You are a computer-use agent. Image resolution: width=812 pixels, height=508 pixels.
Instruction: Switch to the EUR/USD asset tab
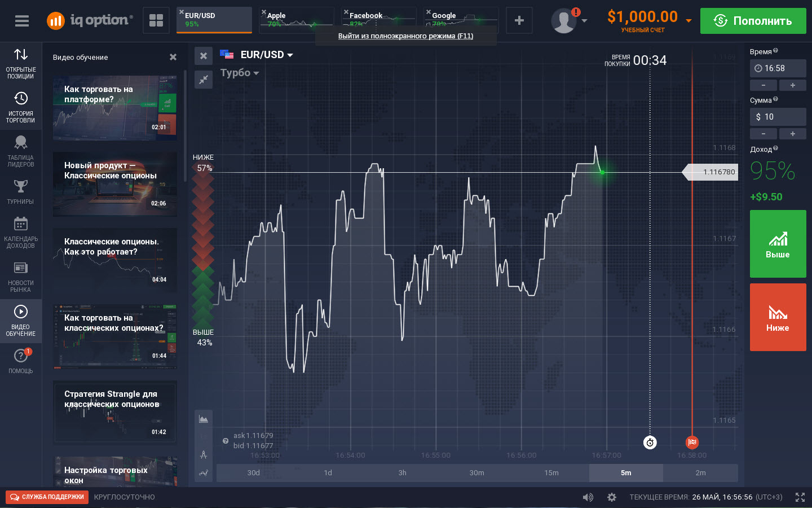[214, 20]
